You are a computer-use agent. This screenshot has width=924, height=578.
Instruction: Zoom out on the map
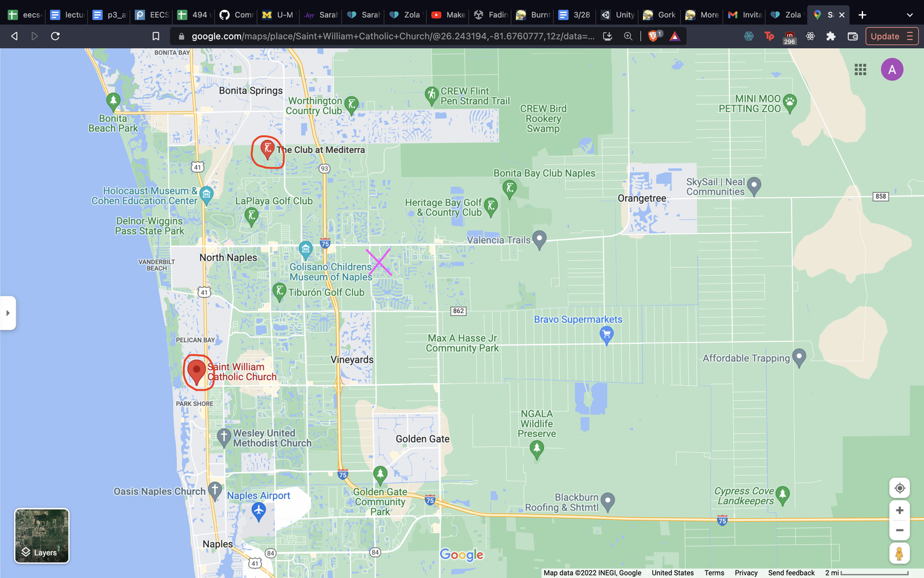tap(899, 530)
